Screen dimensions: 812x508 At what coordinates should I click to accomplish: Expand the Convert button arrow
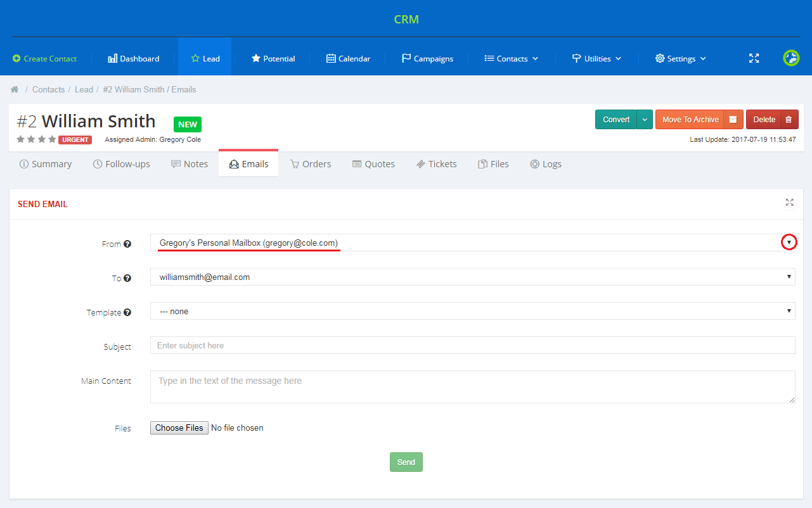645,120
